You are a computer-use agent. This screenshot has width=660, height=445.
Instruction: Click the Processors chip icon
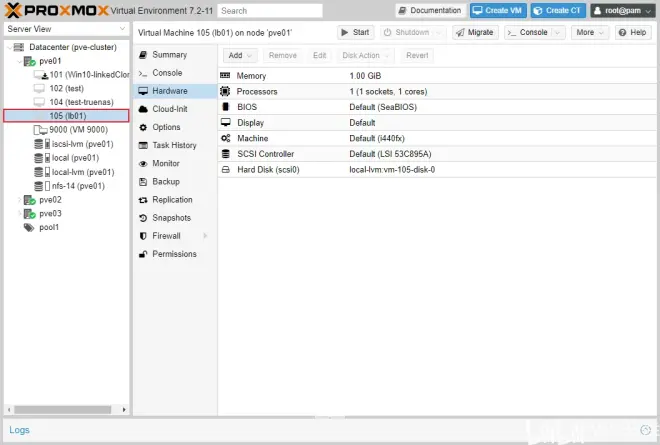(225, 91)
